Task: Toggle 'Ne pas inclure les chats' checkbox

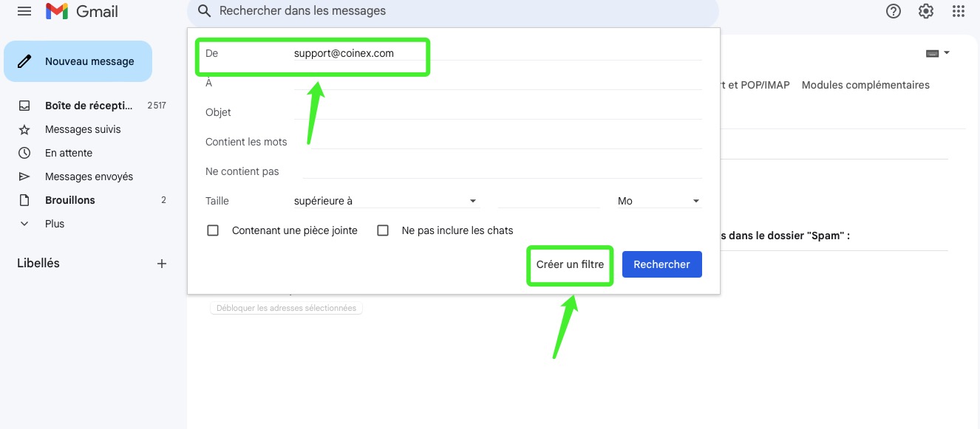Action: [x=383, y=230]
